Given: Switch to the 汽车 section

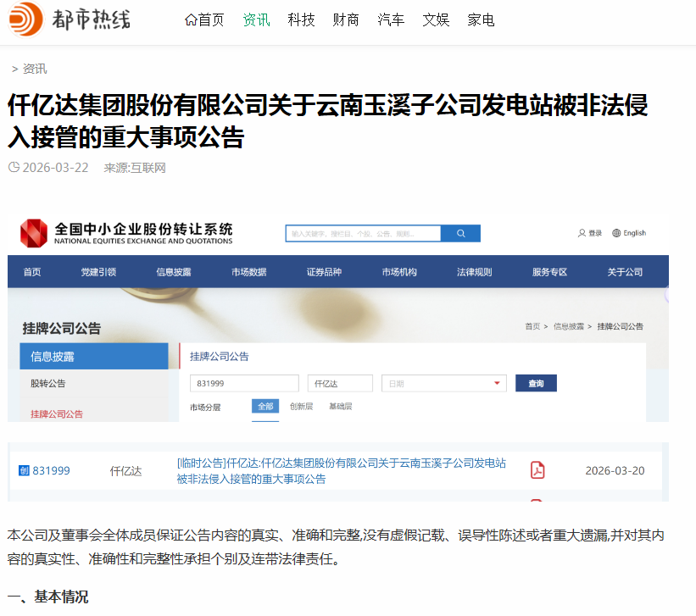Looking at the screenshot, I should [391, 20].
